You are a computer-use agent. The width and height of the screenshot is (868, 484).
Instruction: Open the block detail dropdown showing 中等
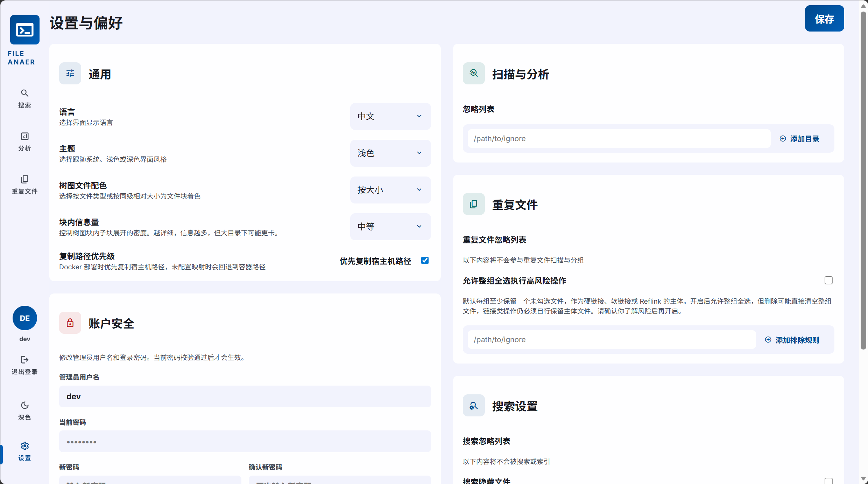tap(390, 227)
